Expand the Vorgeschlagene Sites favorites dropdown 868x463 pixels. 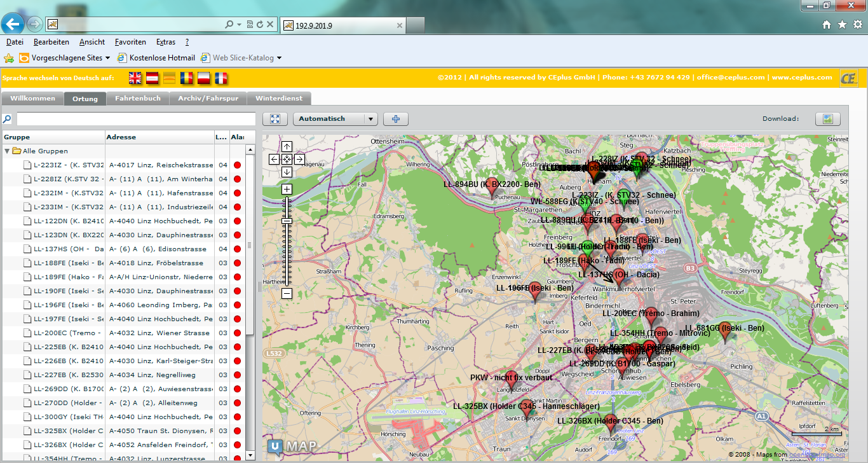107,58
